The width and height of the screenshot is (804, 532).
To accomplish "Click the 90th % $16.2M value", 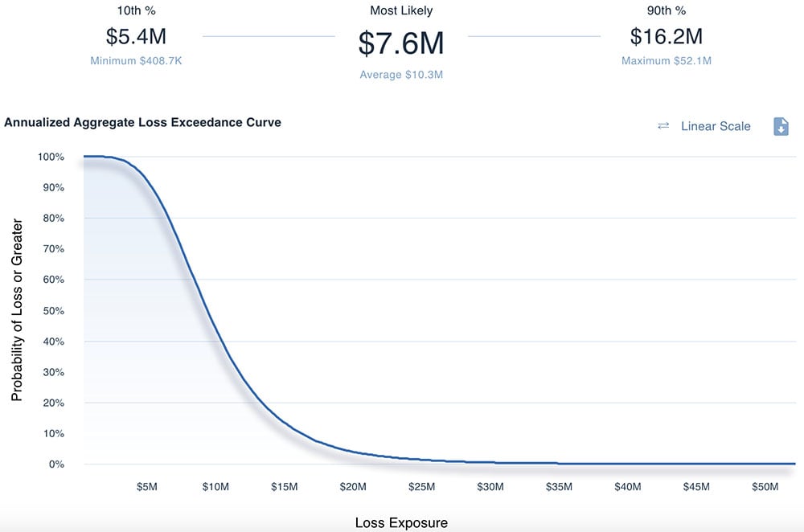I will point(666,36).
